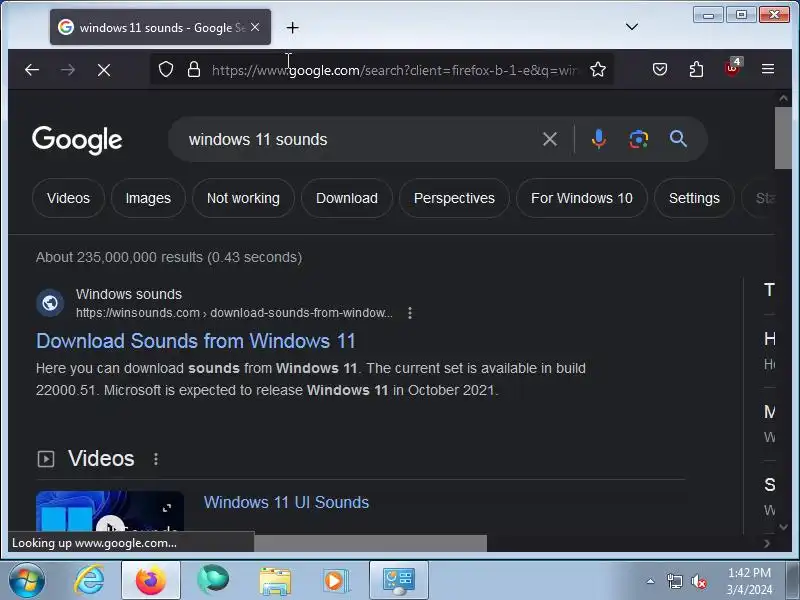Click the site security padlock icon
This screenshot has width=800, height=600.
pyautogui.click(x=194, y=69)
